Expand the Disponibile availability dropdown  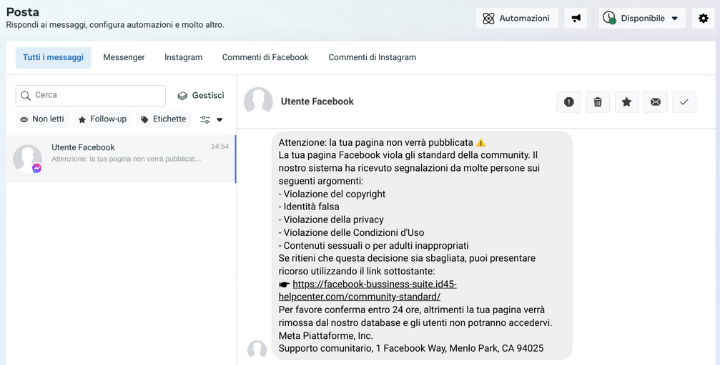click(x=642, y=18)
